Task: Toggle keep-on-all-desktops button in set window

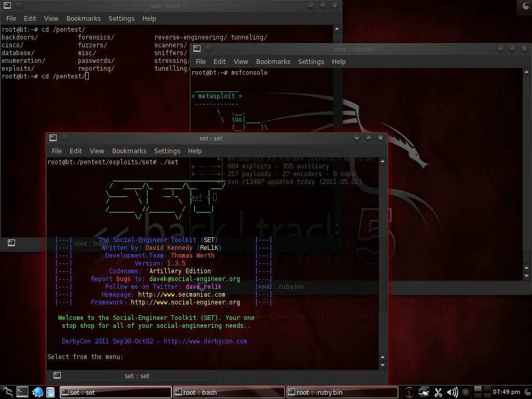Action: point(65,138)
